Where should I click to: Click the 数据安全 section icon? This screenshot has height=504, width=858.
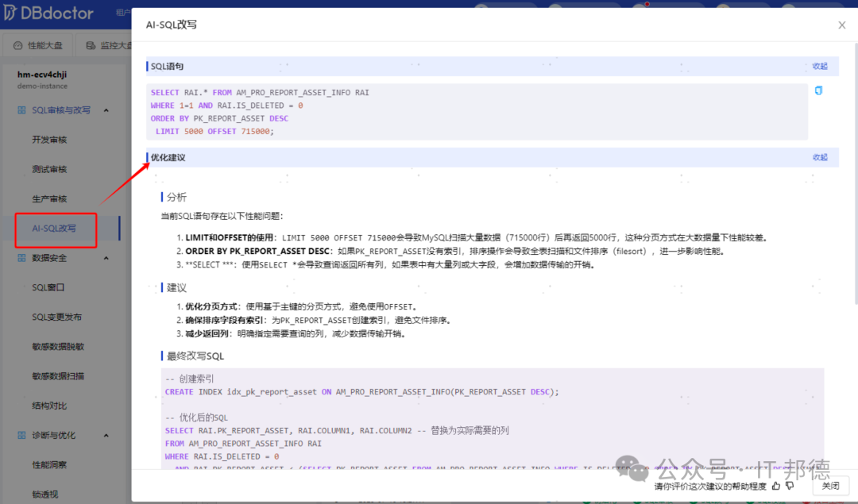(21, 258)
